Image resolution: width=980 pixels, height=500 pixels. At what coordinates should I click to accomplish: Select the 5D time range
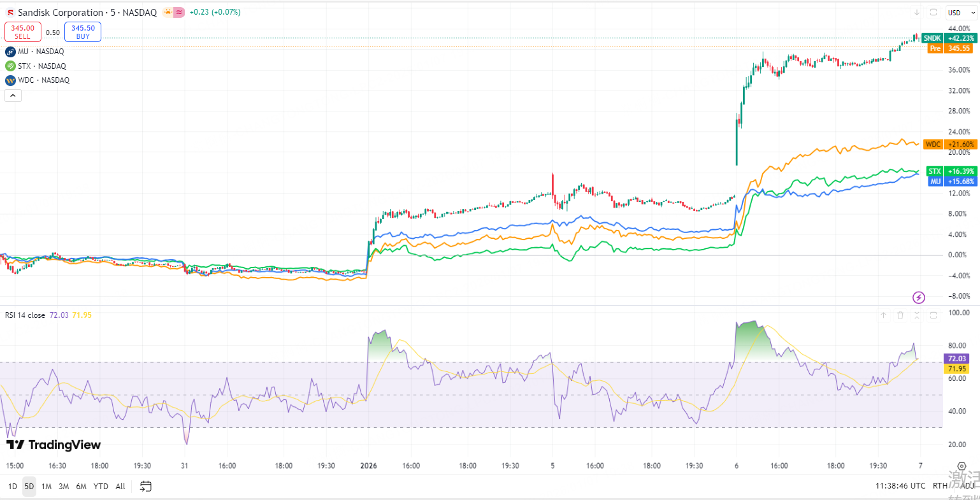(x=29, y=486)
